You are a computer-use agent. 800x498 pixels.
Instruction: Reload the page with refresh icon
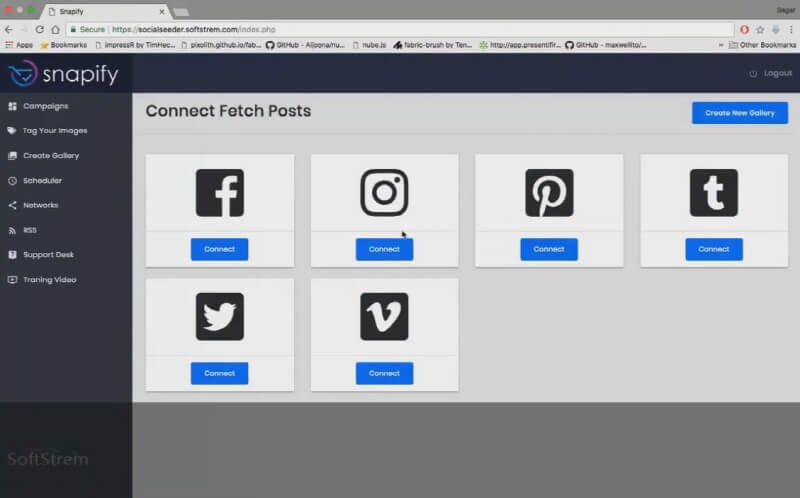(x=39, y=30)
